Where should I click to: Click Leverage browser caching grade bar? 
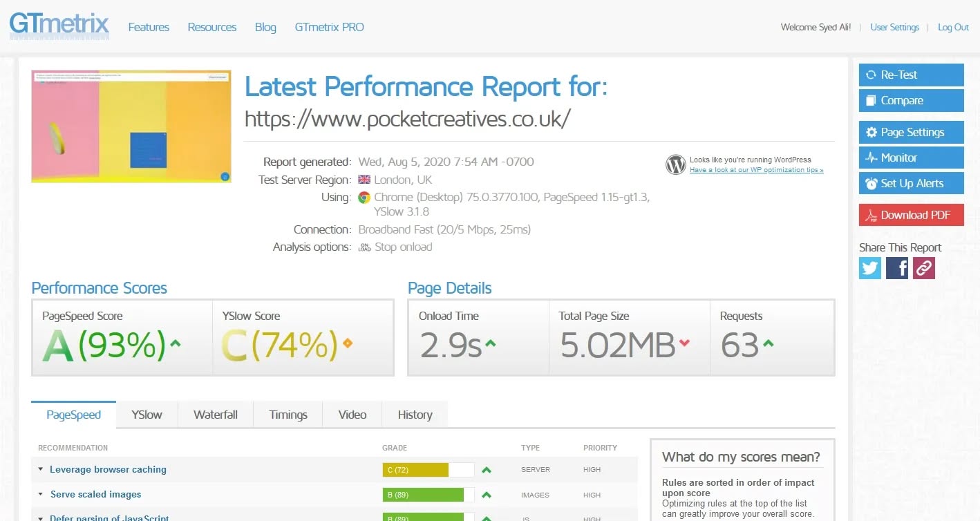point(428,470)
